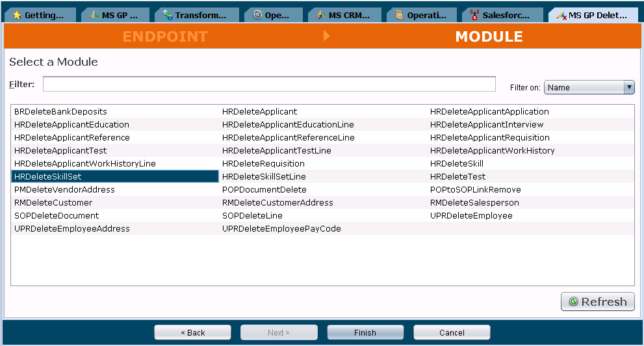
Task: Click the Ope... tab disc icon
Action: [x=257, y=15]
